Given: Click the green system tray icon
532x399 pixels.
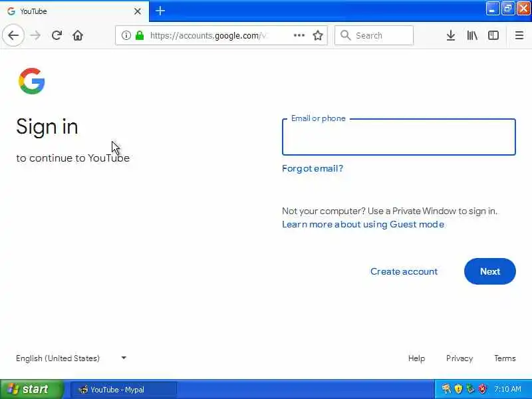Looking at the screenshot, I should coord(470,389).
